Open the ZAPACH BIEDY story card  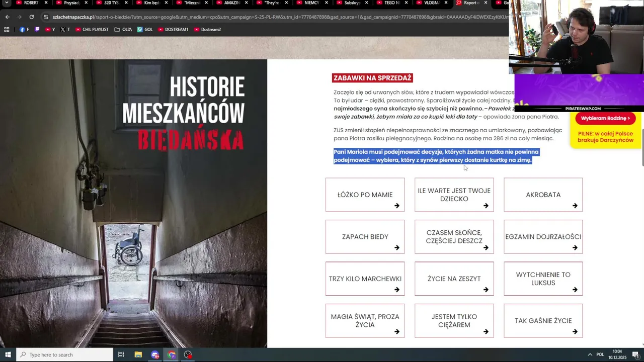[365, 237]
